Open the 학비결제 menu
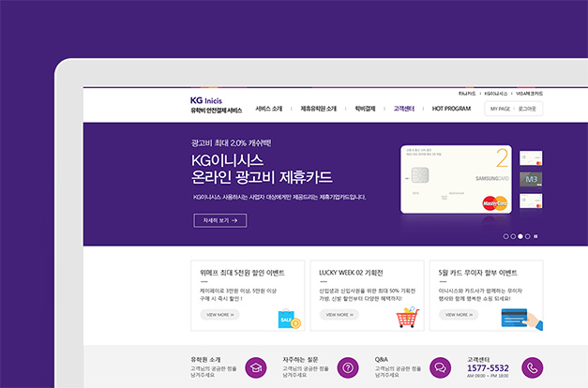Viewport: 588px width, 388px height. tap(365, 109)
